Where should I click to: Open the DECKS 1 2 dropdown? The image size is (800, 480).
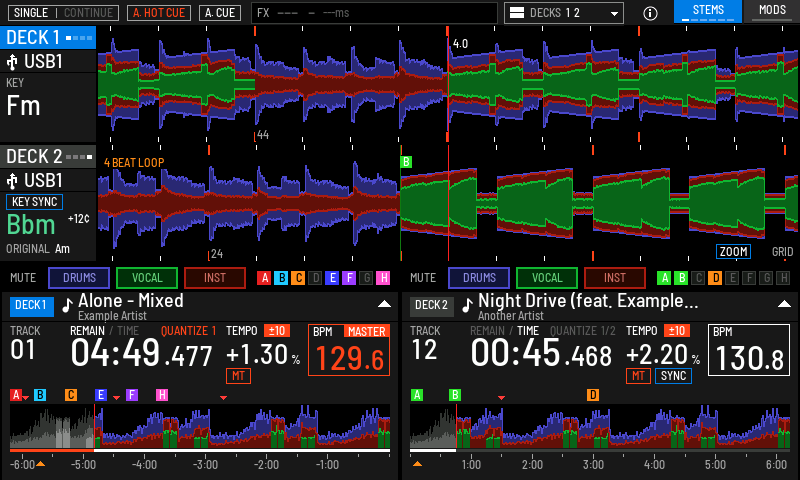coord(564,13)
